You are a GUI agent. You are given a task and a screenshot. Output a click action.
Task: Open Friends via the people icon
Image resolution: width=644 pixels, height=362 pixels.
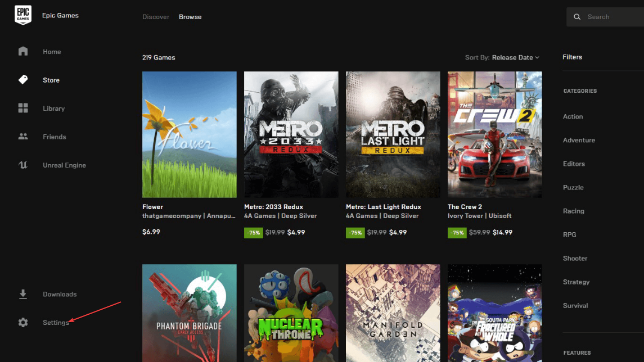tap(22, 136)
